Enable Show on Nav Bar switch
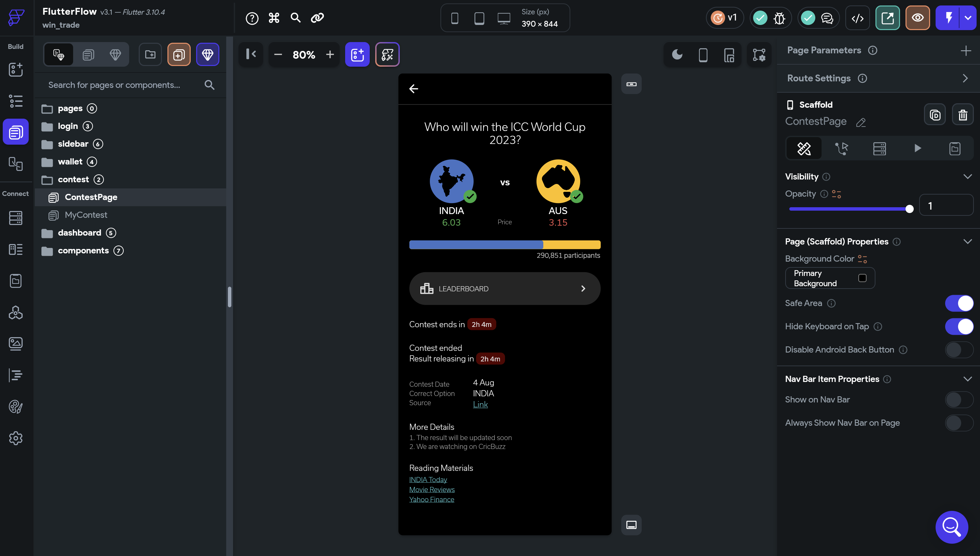 959,400
